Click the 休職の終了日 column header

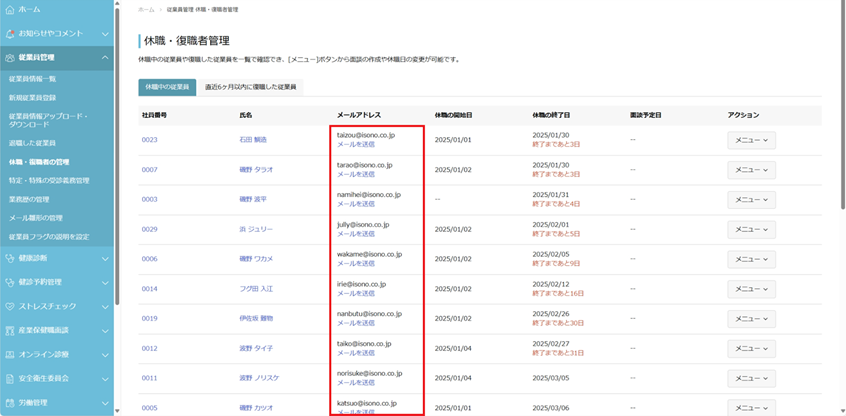(551, 115)
